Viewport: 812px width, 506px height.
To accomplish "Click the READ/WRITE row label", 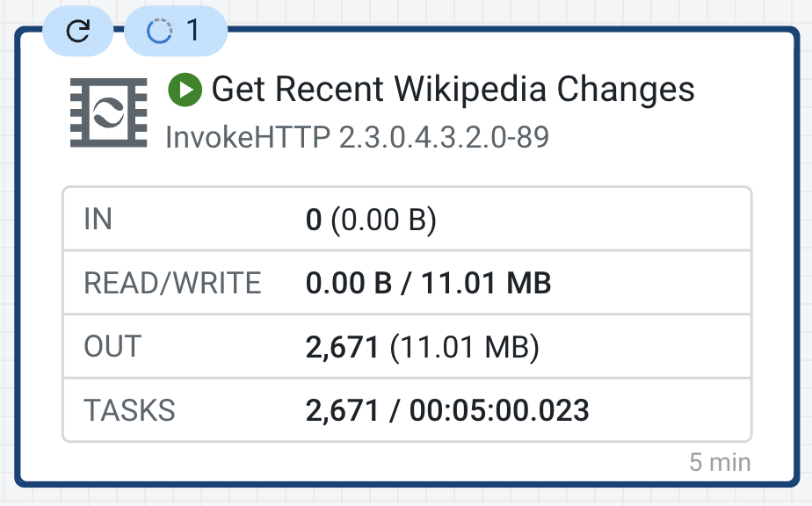I will (172, 283).
